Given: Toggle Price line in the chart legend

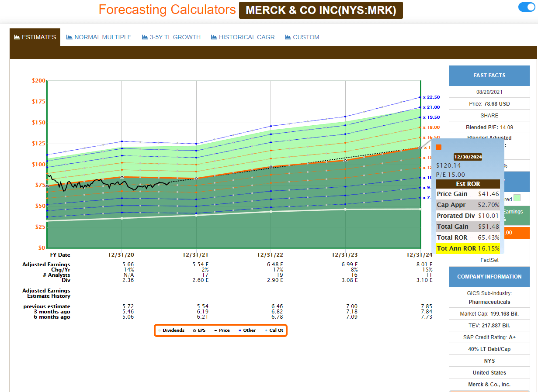Looking at the screenshot, I should click(x=222, y=330).
